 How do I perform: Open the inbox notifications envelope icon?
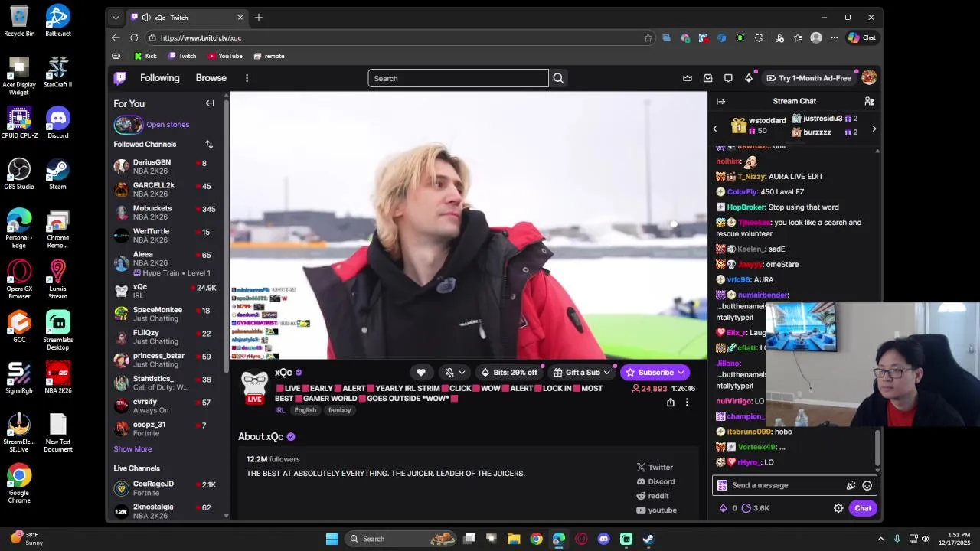click(x=707, y=78)
